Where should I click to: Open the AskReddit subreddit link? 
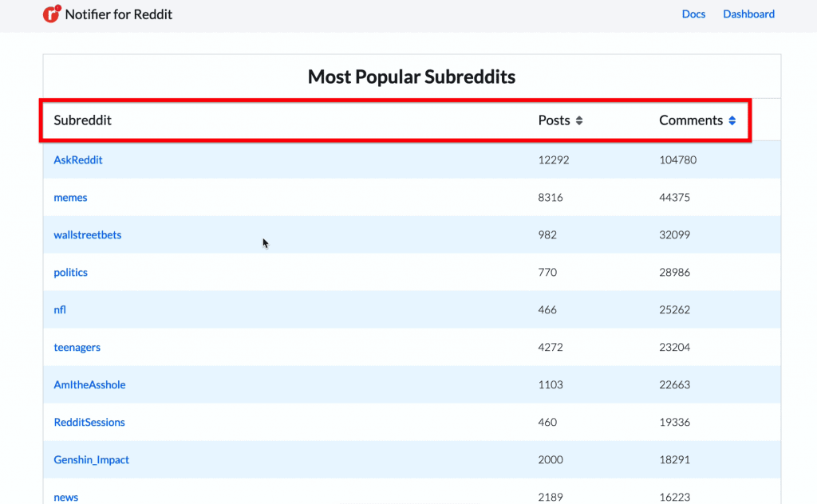tap(78, 159)
